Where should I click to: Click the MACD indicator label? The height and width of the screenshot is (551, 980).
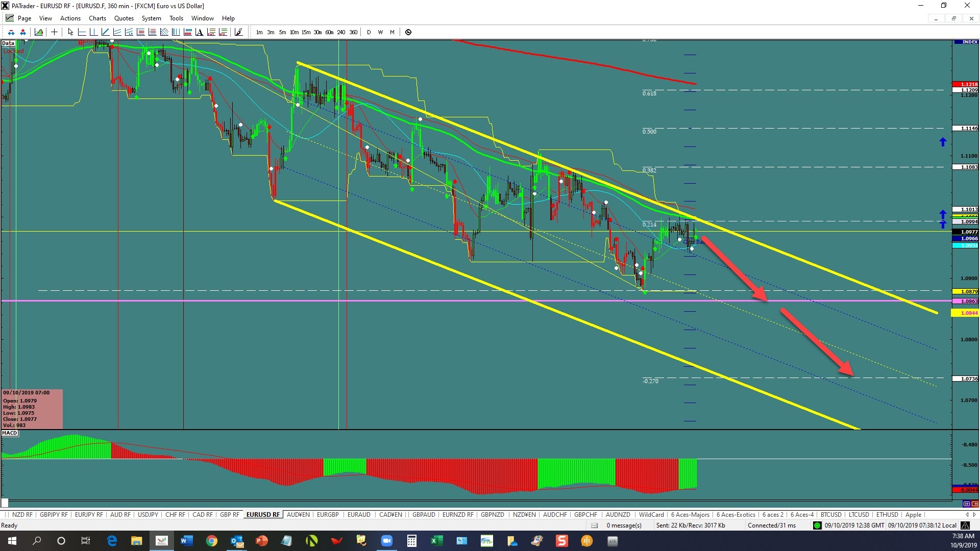pos(10,433)
